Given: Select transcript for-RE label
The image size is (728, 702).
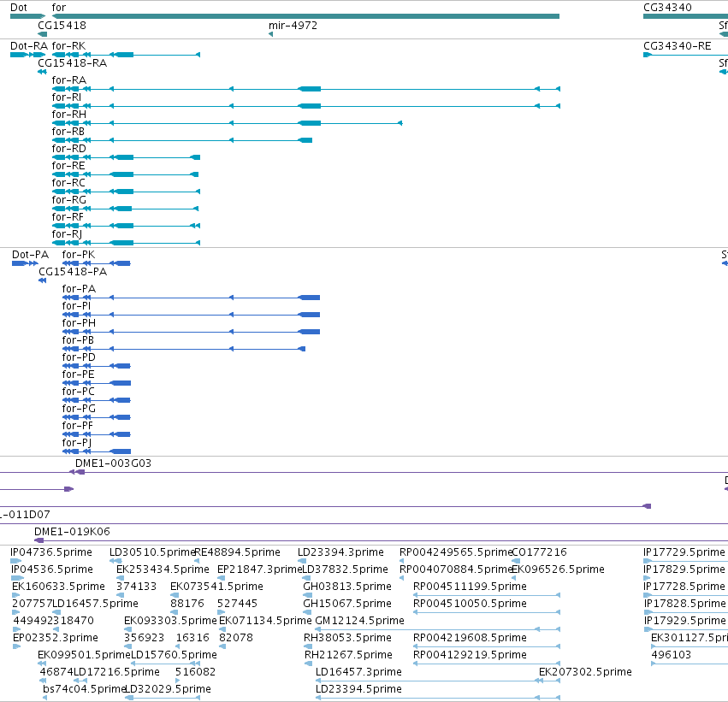Looking at the screenshot, I should pyautogui.click(x=68, y=166).
